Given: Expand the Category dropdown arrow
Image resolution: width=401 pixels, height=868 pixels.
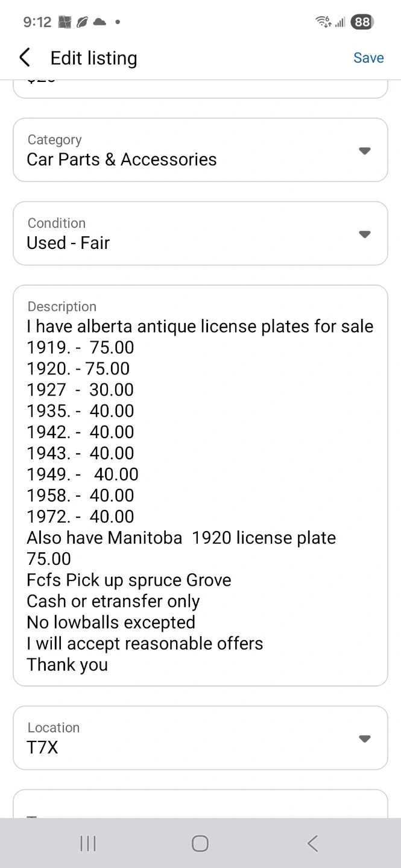Looking at the screenshot, I should coord(364,151).
